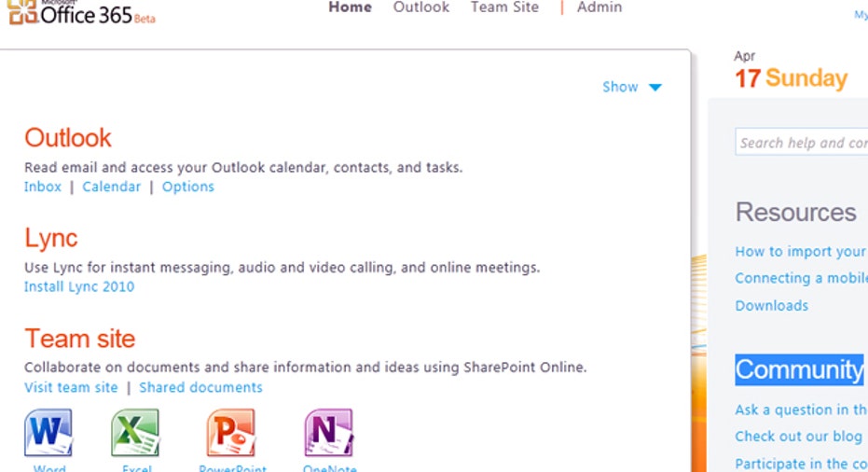Click the highlighted Community heading
Screen dimensions: 868x472
[799, 369]
